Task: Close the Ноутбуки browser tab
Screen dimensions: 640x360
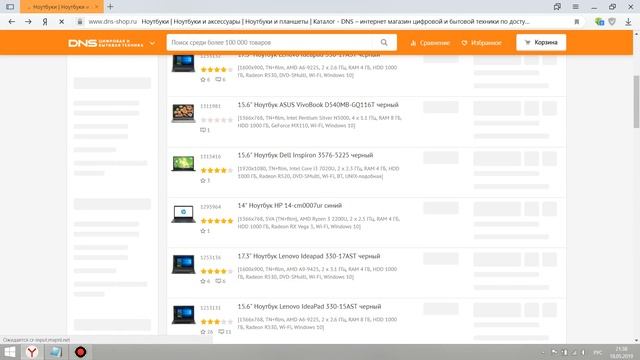Action: pyautogui.click(x=97, y=7)
